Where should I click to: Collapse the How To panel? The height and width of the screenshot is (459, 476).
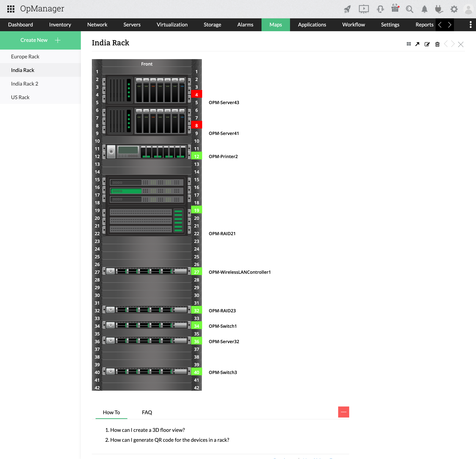pyautogui.click(x=343, y=412)
